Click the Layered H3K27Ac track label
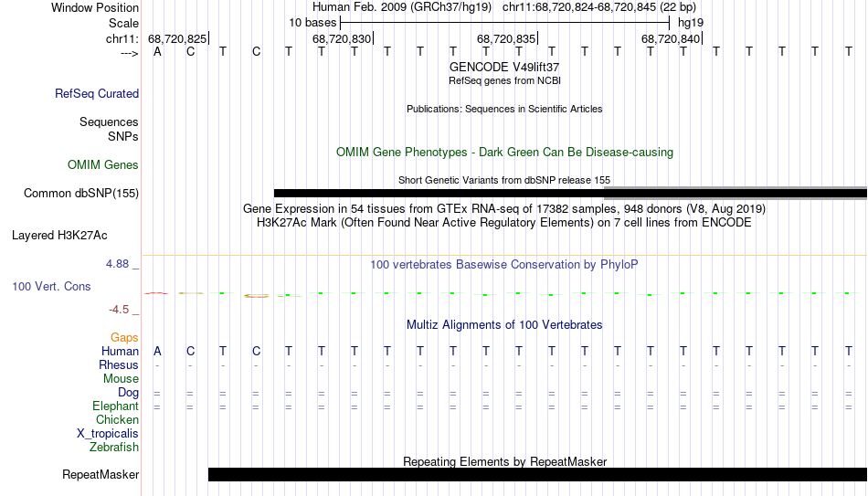This screenshot has width=868, height=496. click(59, 236)
